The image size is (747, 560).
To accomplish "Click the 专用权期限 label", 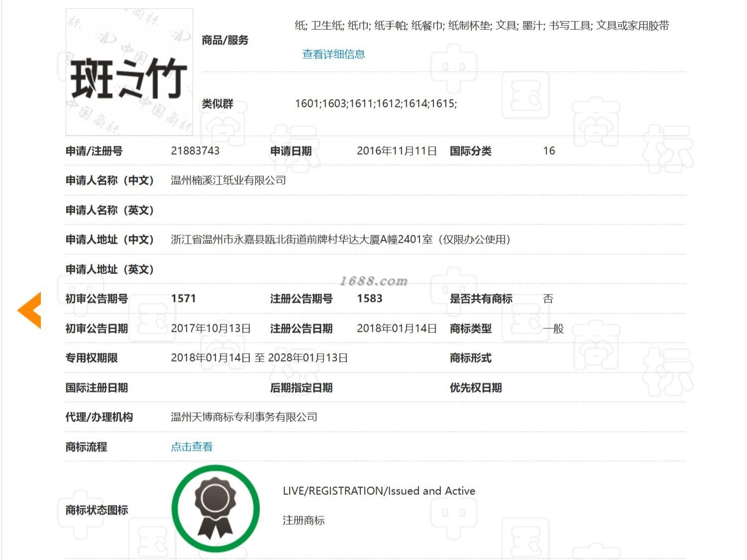I will tap(92, 358).
